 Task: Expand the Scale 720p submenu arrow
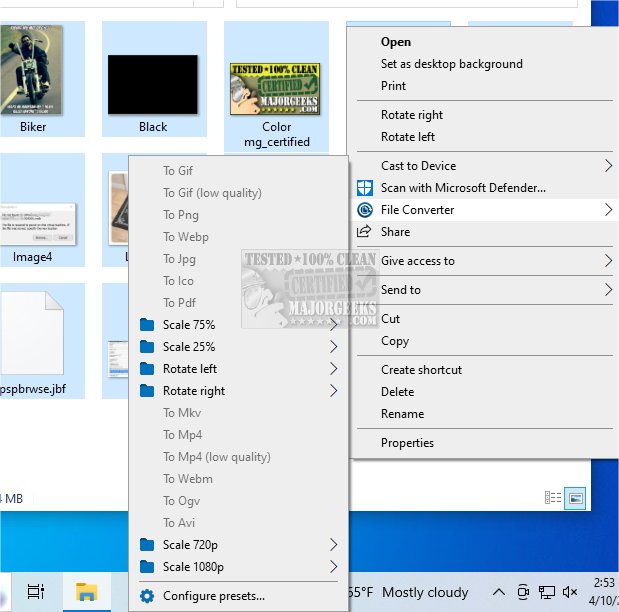334,545
